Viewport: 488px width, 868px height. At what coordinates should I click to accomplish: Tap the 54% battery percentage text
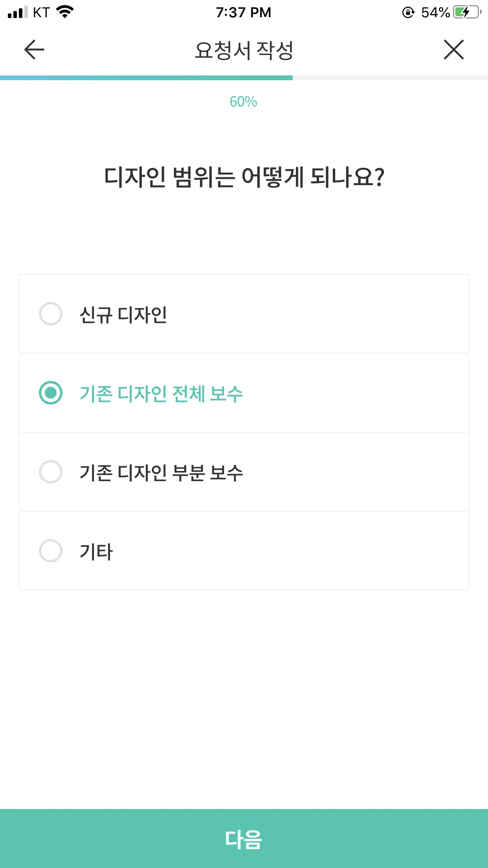[435, 13]
